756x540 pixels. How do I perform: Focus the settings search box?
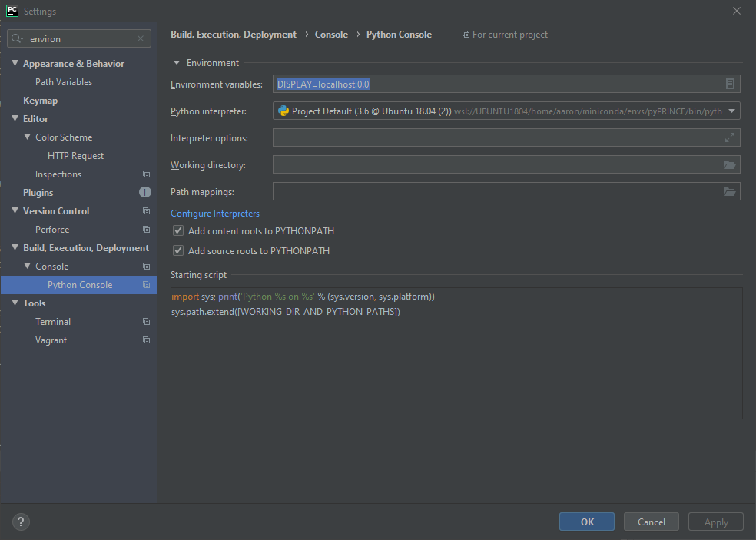tap(79, 38)
